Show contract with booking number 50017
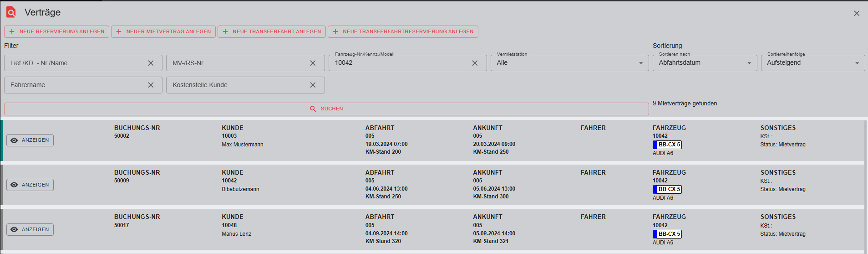868x254 pixels. 30,230
